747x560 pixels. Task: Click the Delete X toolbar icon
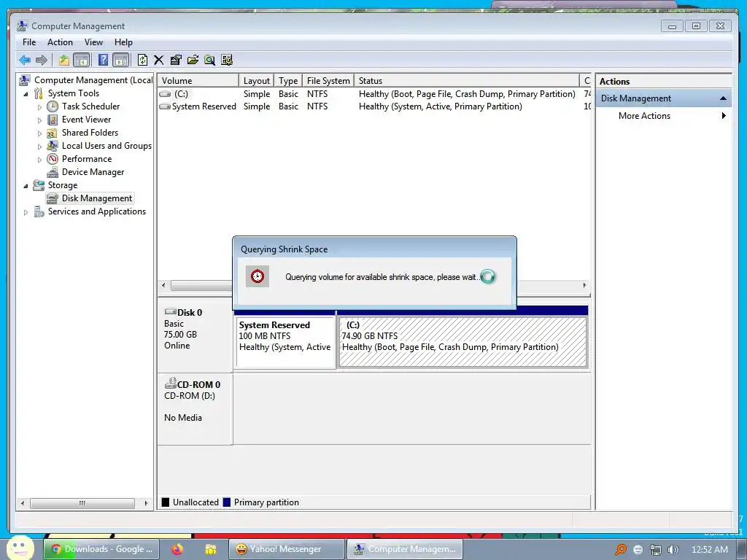pos(158,60)
